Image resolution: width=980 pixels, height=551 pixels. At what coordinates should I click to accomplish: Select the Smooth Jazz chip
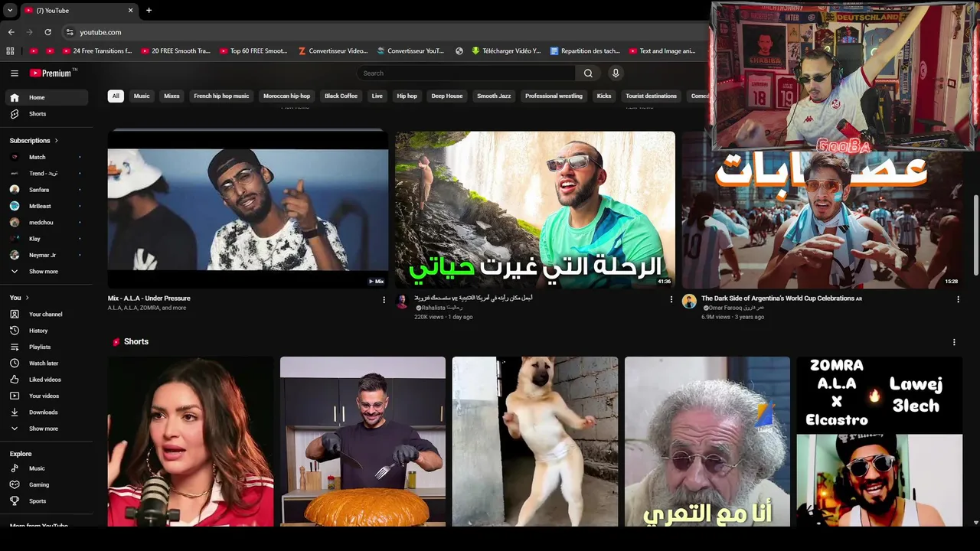pyautogui.click(x=494, y=96)
